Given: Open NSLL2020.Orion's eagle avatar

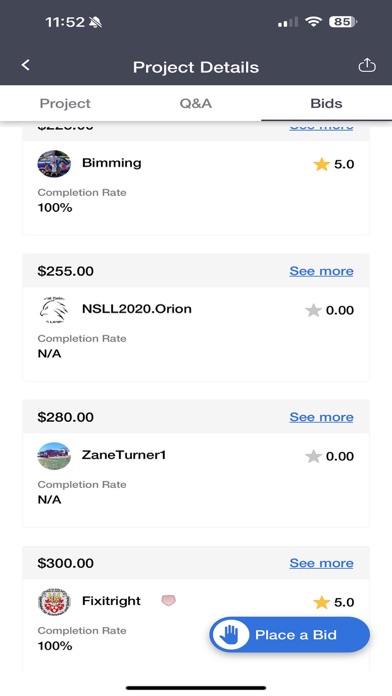Looking at the screenshot, I should tap(54, 310).
